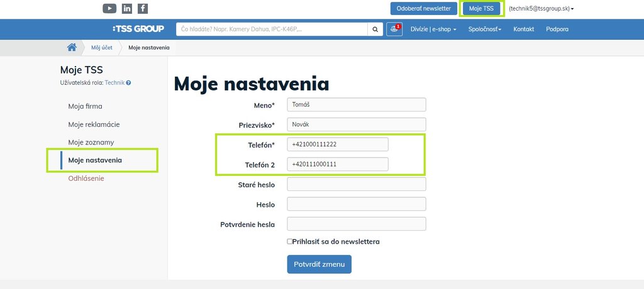This screenshot has height=289, width=644.
Task: Open the YouTube social icon
Action: [x=109, y=8]
